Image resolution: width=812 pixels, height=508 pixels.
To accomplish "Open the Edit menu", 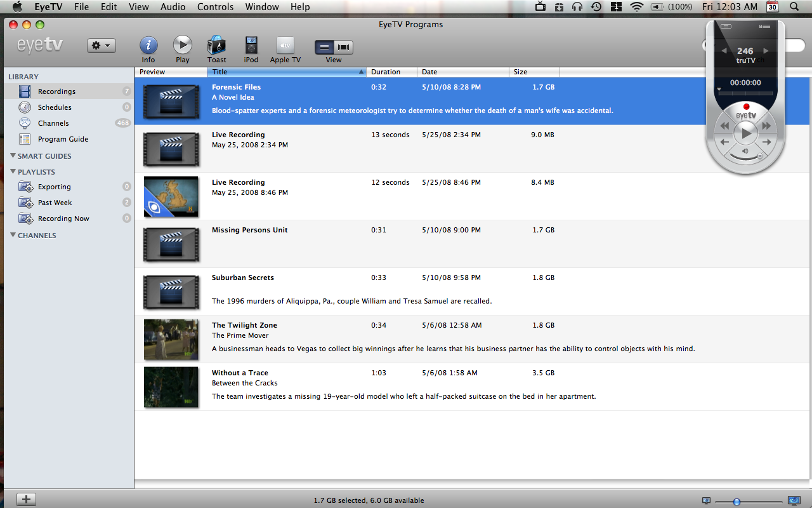I will (x=109, y=7).
